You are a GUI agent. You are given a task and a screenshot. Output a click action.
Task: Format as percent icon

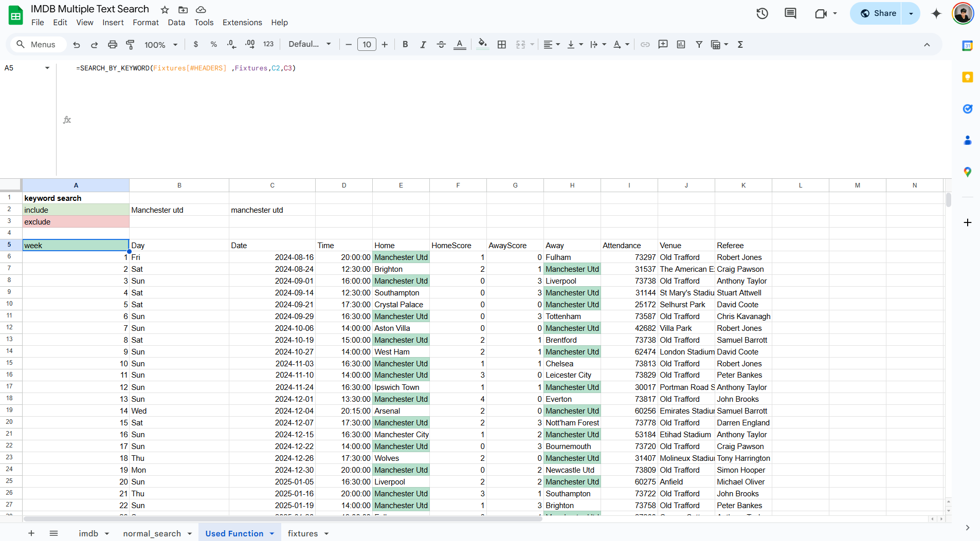[x=213, y=45]
